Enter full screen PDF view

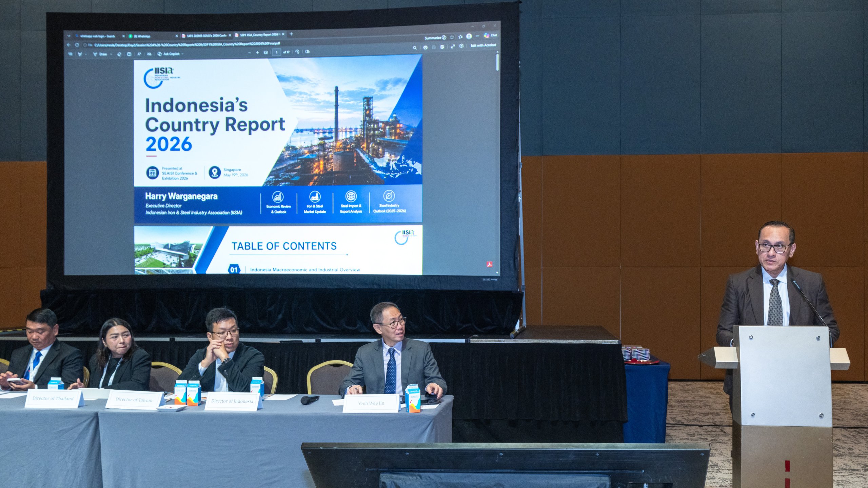453,46
